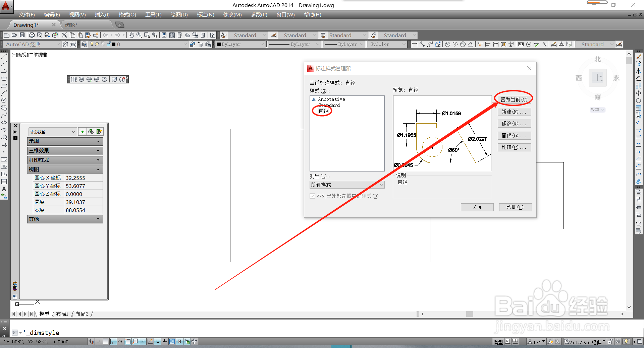Open the 标注(N) menu
Screen dimensions: 644x348
click(205, 15)
